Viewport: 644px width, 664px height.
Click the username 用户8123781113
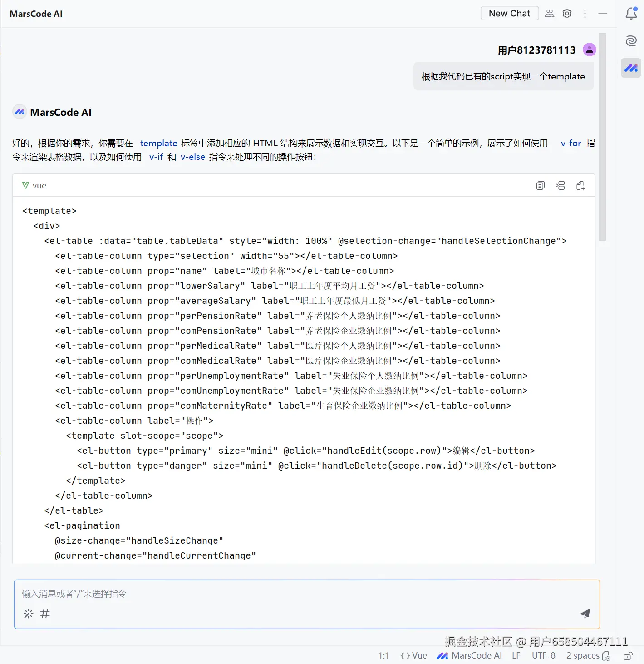(536, 50)
